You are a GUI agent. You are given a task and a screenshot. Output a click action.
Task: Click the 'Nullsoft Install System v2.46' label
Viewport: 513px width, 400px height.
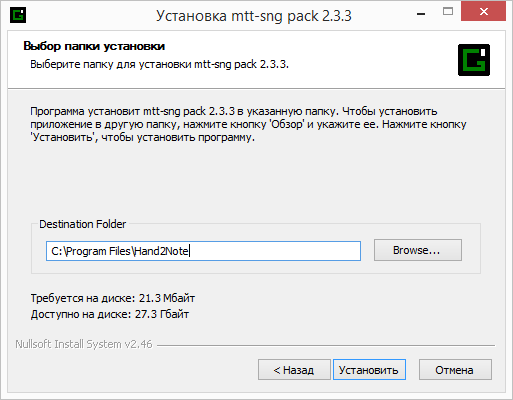point(84,344)
